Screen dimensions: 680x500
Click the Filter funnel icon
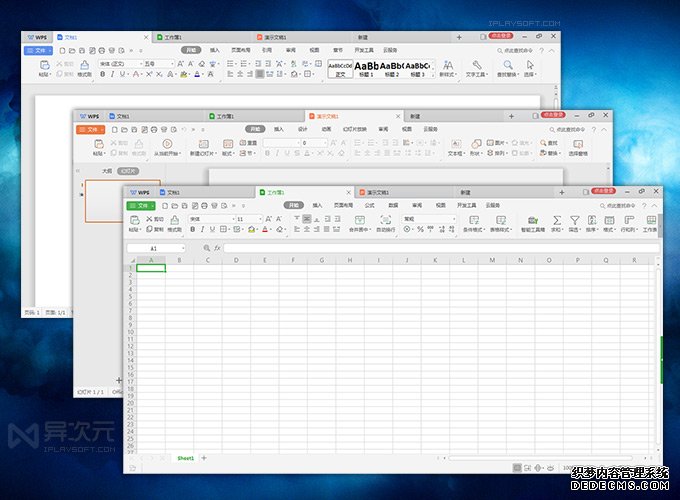pos(574,220)
